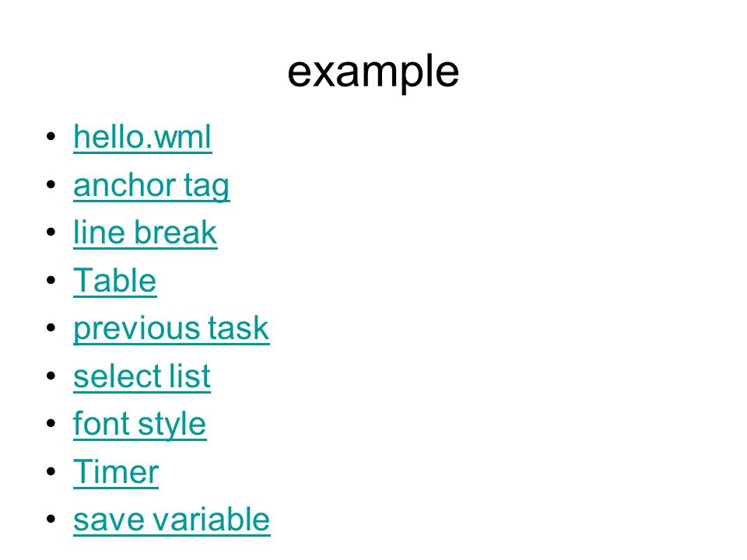Click the bullet before previous task
Screen dimensions: 747x560
tap(51, 327)
